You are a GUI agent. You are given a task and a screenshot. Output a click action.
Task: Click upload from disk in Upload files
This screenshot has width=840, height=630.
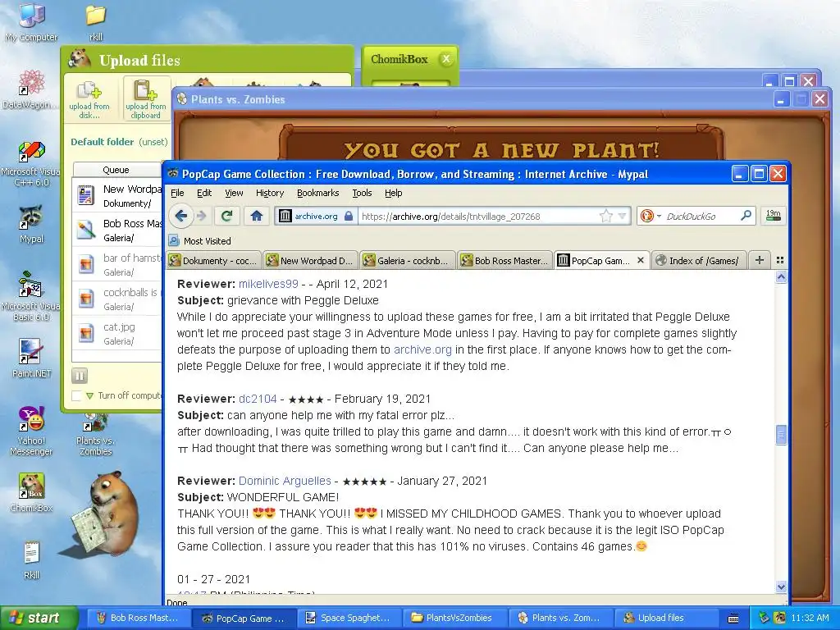[89, 98]
